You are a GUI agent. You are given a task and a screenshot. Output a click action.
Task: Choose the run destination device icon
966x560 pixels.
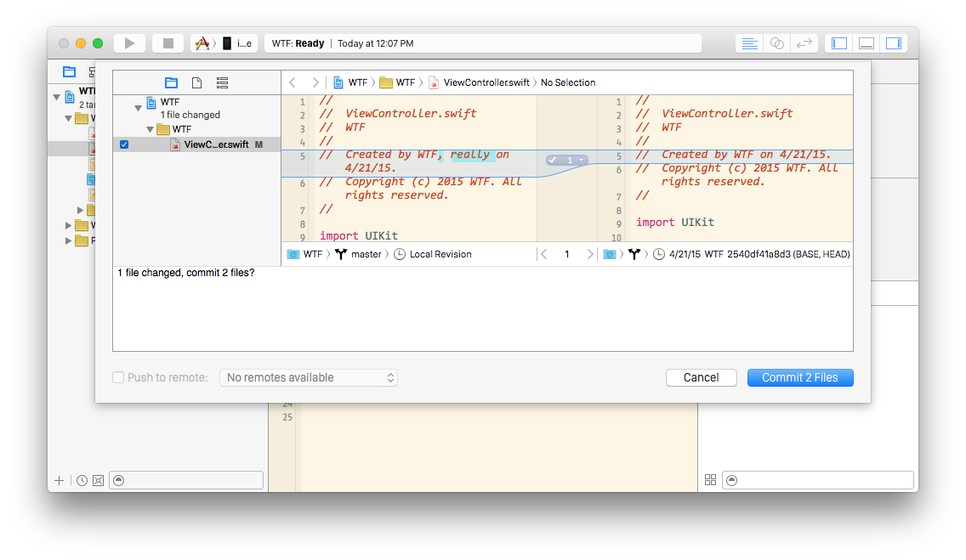(227, 43)
